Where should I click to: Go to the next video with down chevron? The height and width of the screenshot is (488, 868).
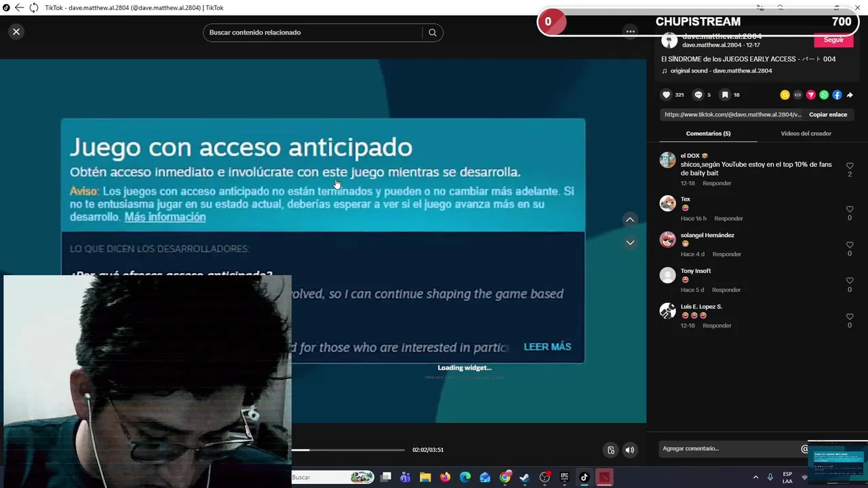pyautogui.click(x=630, y=242)
